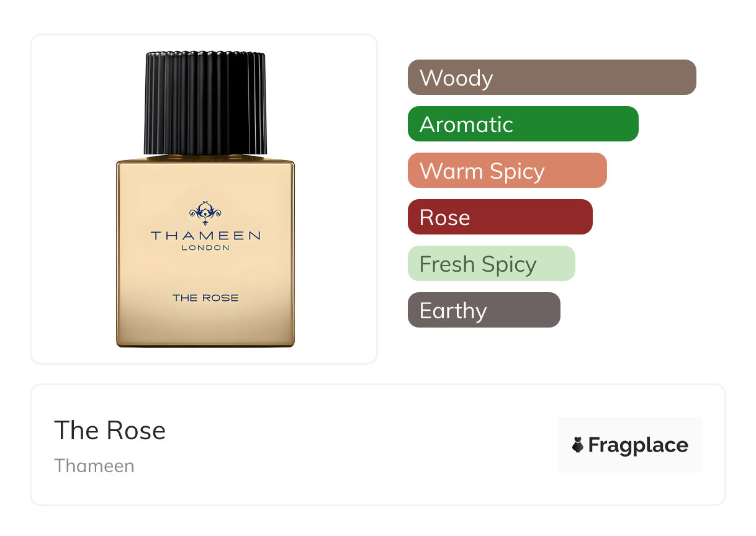Open the perfume bottle image
This screenshot has width=756, height=536.
coord(205,200)
